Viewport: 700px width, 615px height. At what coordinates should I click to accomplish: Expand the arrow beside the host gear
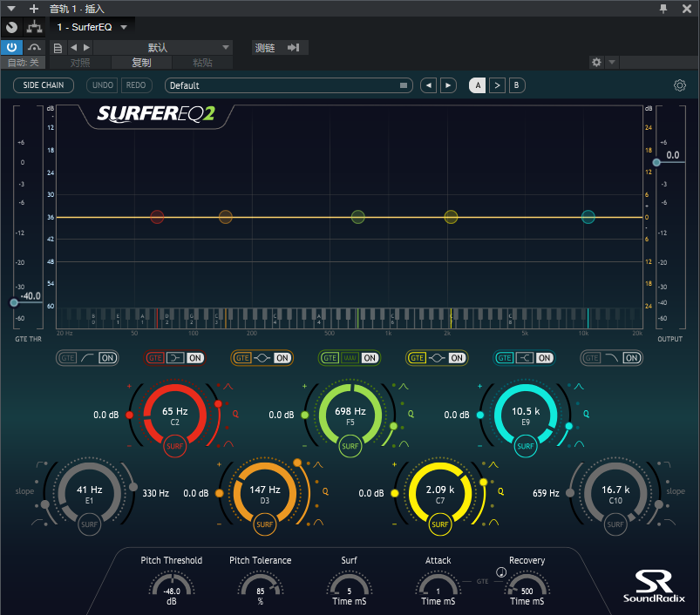612,62
